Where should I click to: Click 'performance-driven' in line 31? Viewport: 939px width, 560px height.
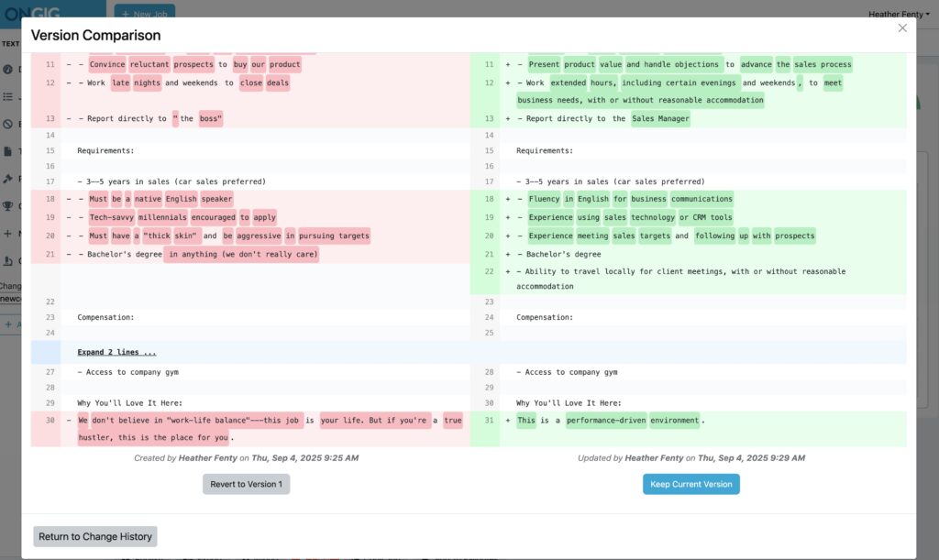(x=606, y=421)
